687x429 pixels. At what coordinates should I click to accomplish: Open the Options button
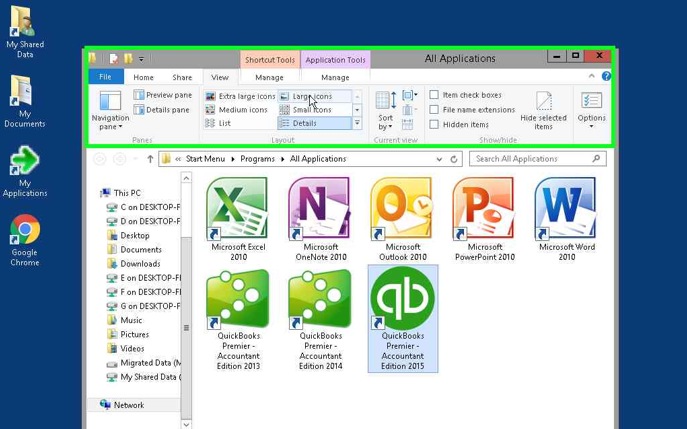click(591, 110)
